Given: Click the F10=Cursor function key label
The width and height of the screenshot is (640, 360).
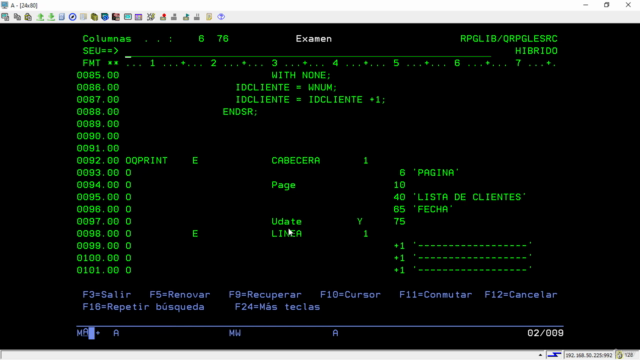Looking at the screenshot, I should 350,295.
